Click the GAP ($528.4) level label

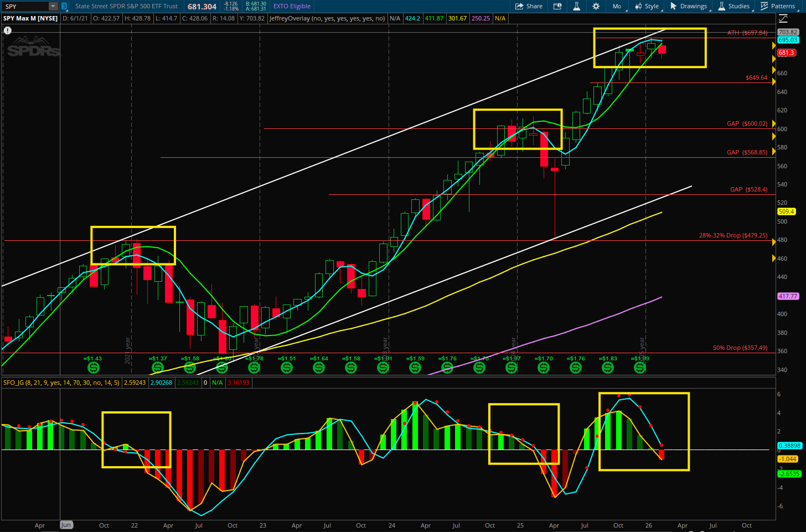pyautogui.click(x=748, y=189)
